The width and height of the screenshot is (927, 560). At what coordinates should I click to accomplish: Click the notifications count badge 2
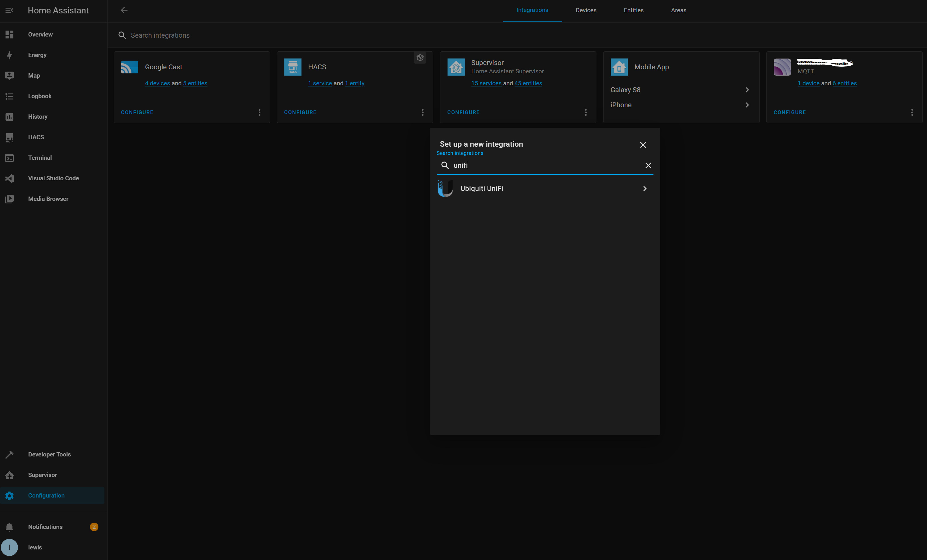(x=94, y=527)
